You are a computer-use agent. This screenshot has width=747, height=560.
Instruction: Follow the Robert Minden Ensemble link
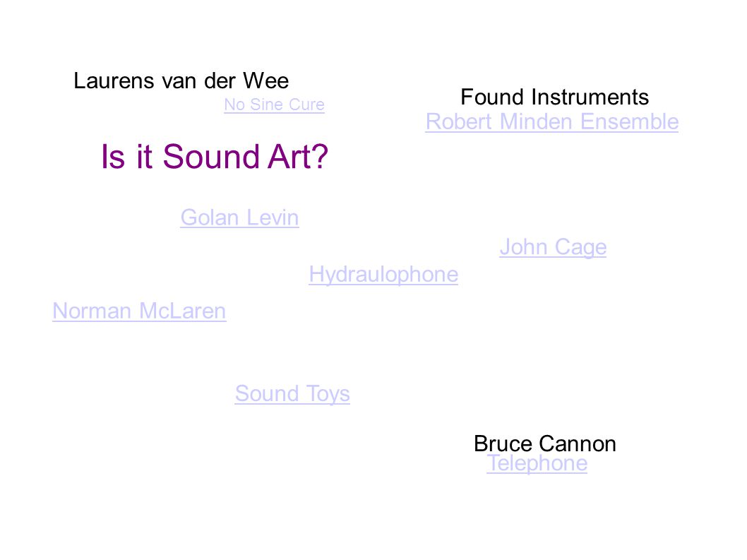pyautogui.click(x=551, y=121)
